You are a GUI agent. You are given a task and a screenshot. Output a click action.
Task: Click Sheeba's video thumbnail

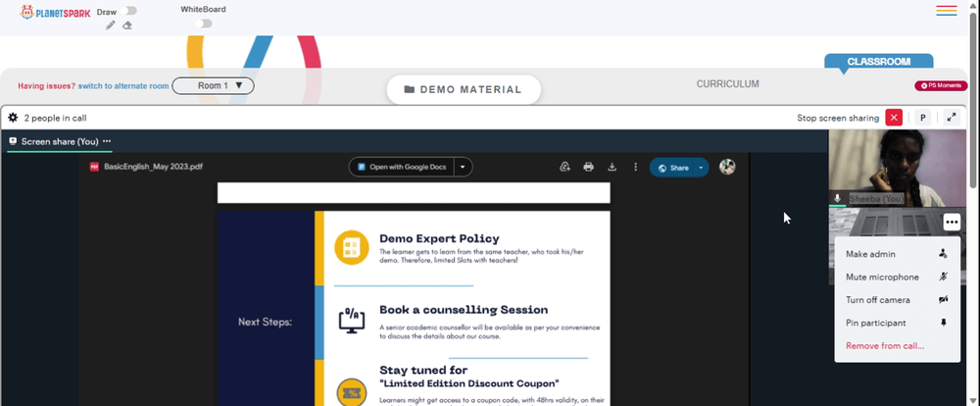(x=898, y=169)
